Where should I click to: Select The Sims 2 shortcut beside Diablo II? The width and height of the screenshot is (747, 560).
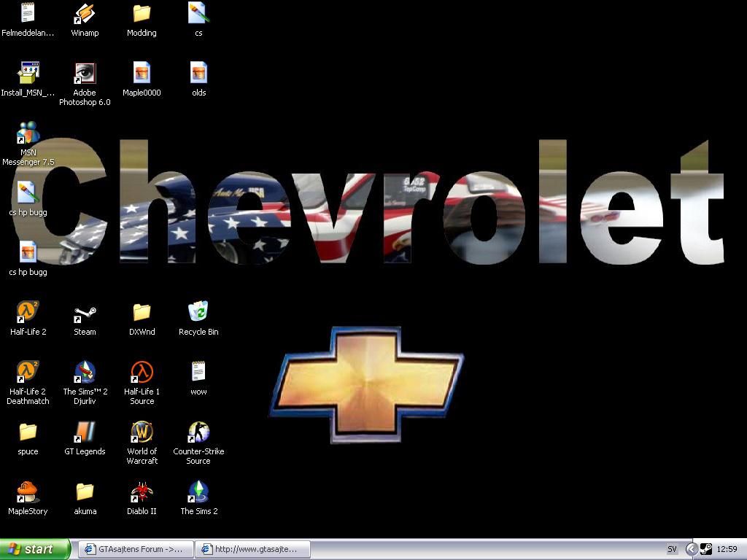[x=198, y=491]
